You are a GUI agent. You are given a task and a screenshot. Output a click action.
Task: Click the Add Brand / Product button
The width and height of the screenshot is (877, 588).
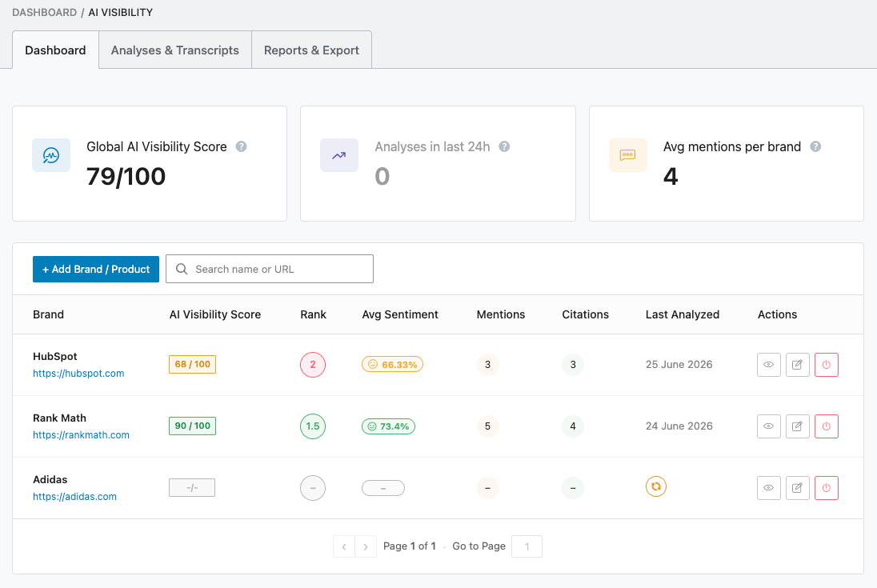[96, 269]
